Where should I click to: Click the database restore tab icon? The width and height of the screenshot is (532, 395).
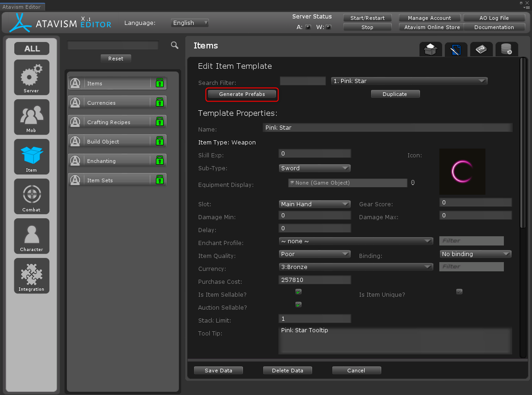506,49
